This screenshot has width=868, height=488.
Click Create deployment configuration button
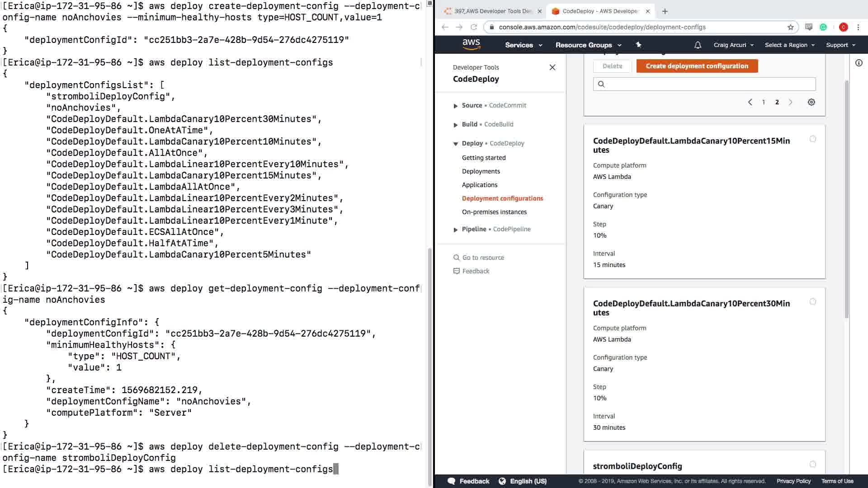tap(697, 66)
